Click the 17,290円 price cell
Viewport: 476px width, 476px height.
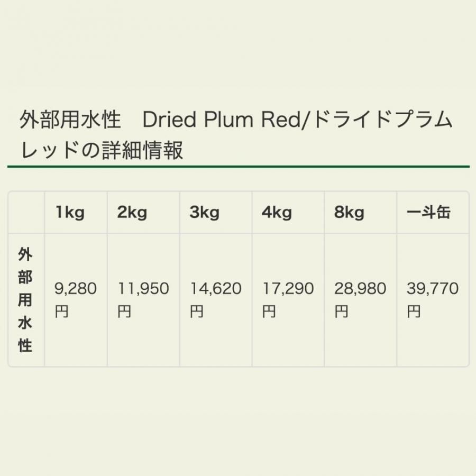coord(288,300)
